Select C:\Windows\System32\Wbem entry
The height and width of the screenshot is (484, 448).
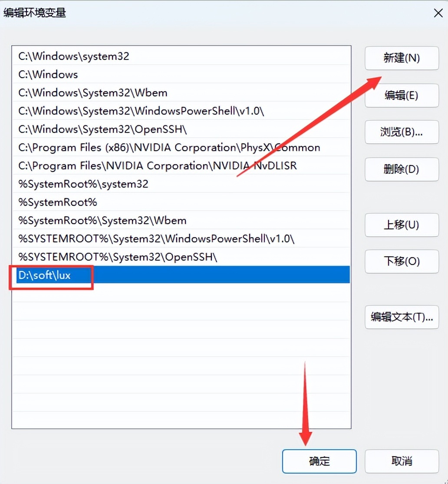pyautogui.click(x=181, y=93)
